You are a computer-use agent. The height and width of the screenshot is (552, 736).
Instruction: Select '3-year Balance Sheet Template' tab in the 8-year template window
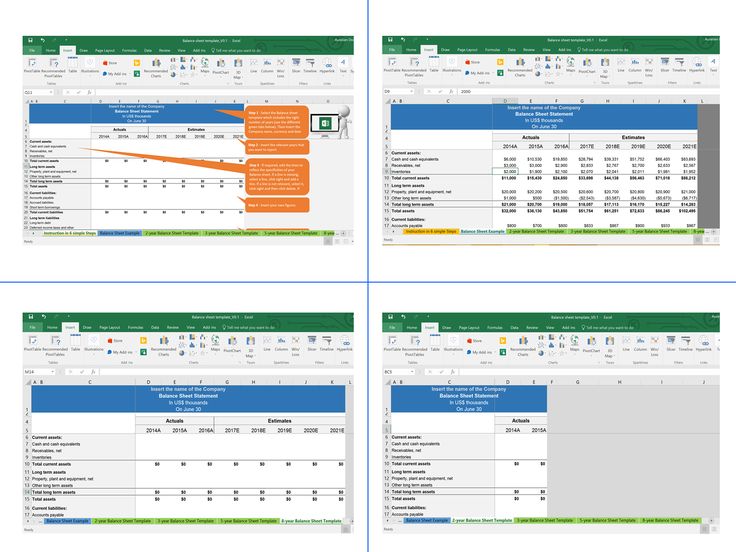(x=185, y=521)
